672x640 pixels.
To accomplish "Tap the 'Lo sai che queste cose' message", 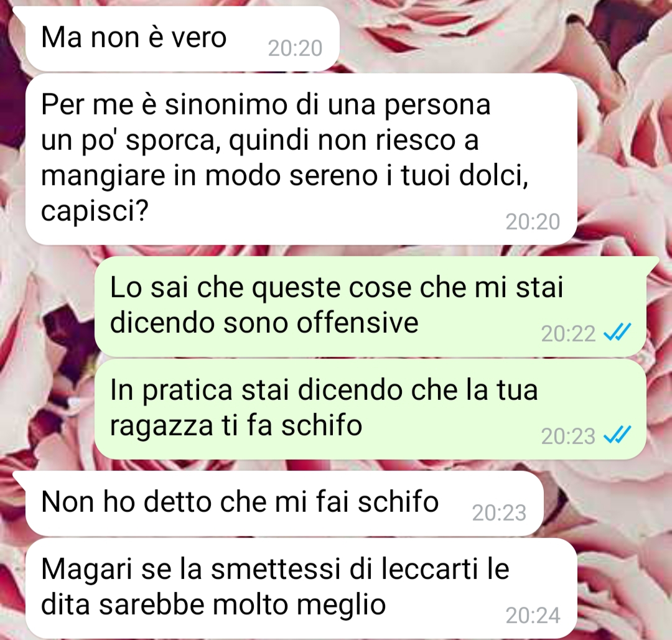I will 370,307.
